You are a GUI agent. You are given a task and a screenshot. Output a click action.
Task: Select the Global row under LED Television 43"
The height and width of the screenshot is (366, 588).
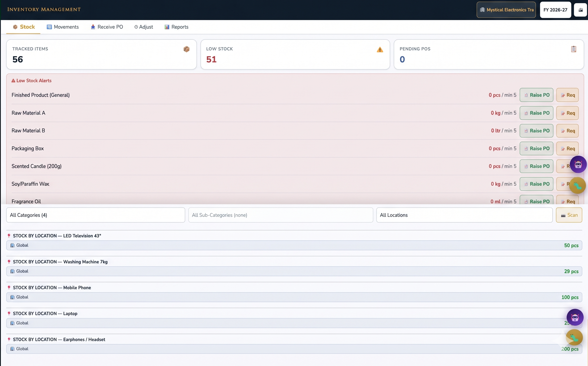click(x=294, y=245)
